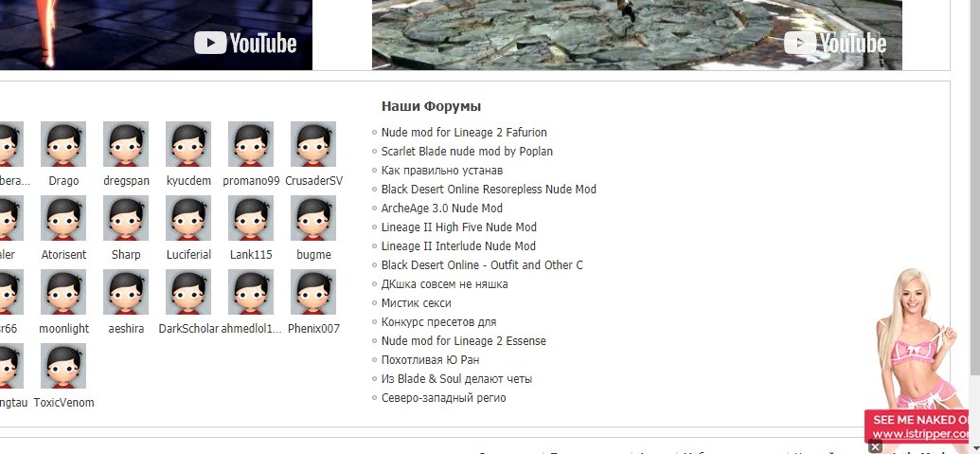The image size is (980, 454).
Task: Click 'Scarlet Blade nude mod by Poplan'
Action: [467, 152]
